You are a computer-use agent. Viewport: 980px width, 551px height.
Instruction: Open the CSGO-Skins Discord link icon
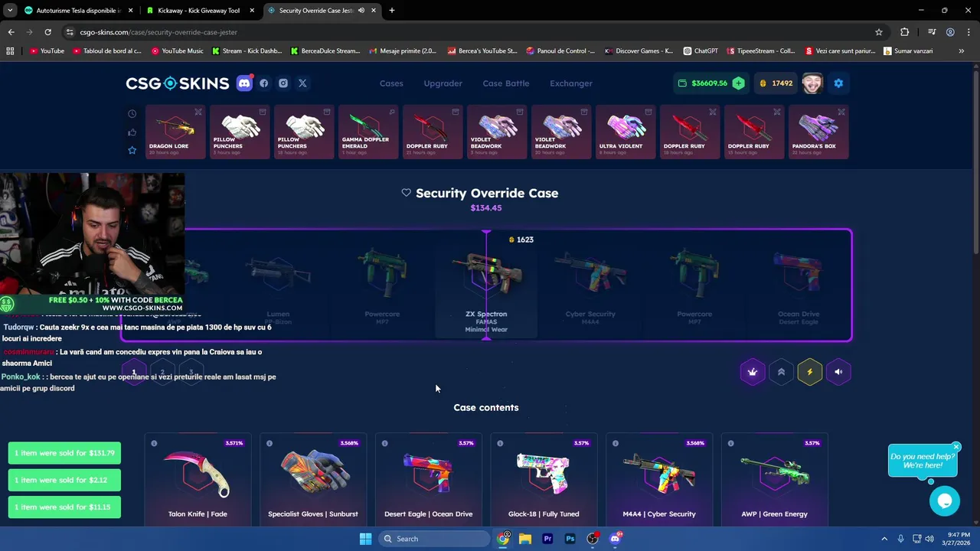point(244,83)
